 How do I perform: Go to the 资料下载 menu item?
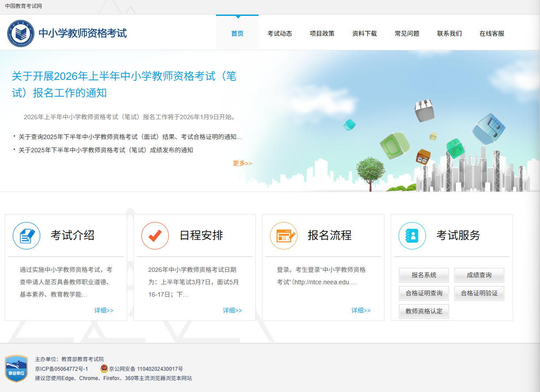pos(365,34)
